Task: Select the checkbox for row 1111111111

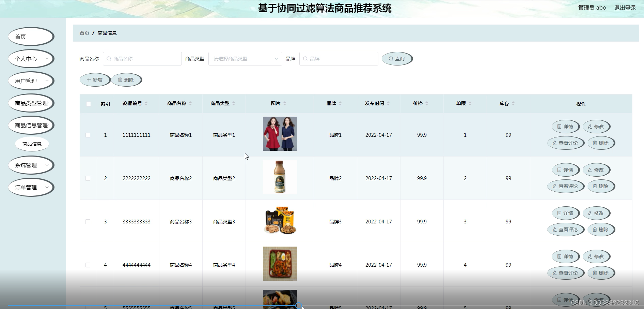Action: pos(88,135)
